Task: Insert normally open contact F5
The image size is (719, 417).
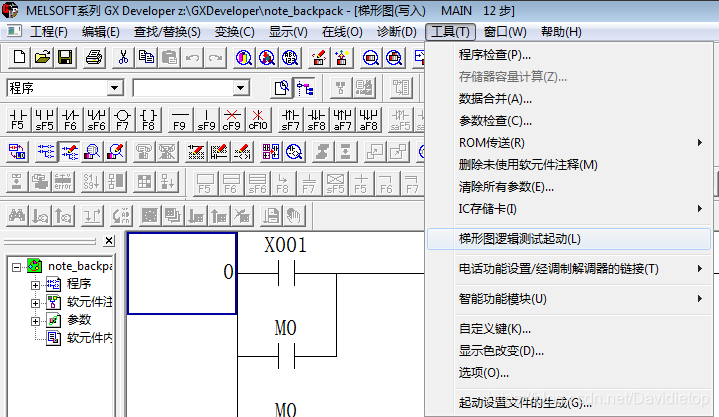Action: pyautogui.click(x=18, y=120)
